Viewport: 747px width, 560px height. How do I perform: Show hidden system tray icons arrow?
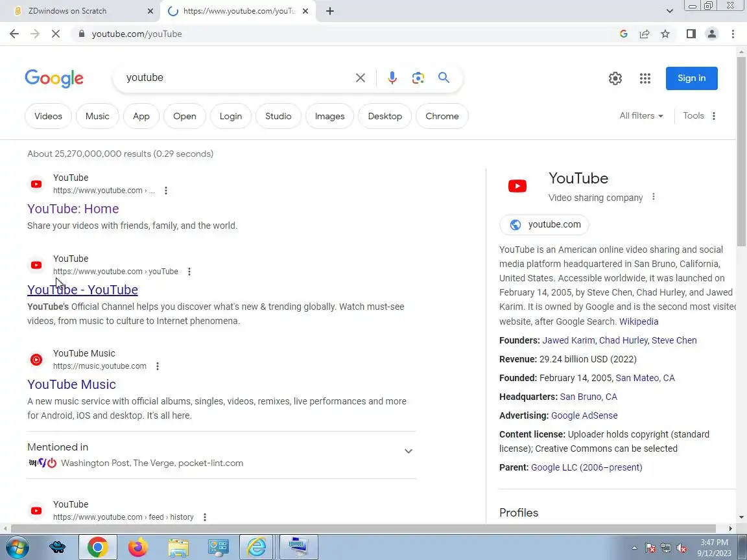coord(634,548)
